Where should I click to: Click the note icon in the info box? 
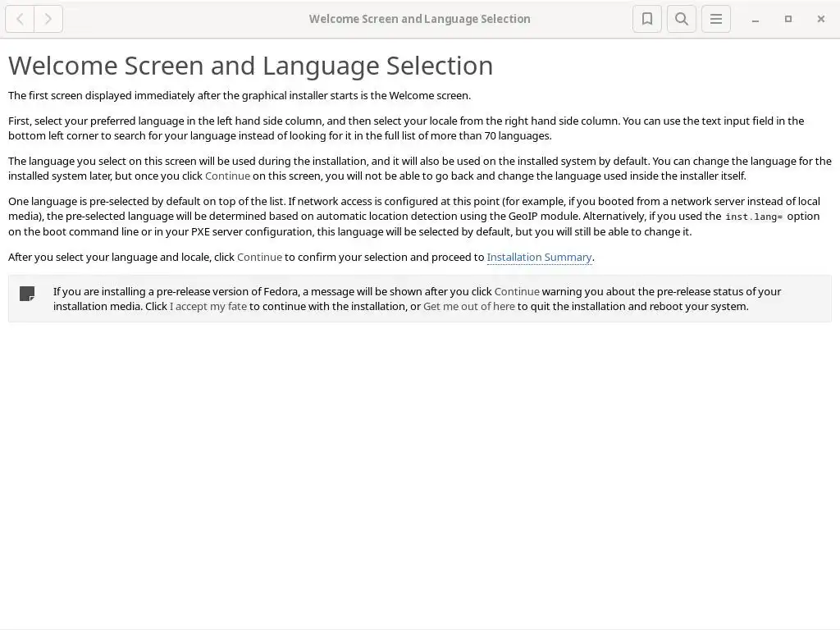pos(27,294)
